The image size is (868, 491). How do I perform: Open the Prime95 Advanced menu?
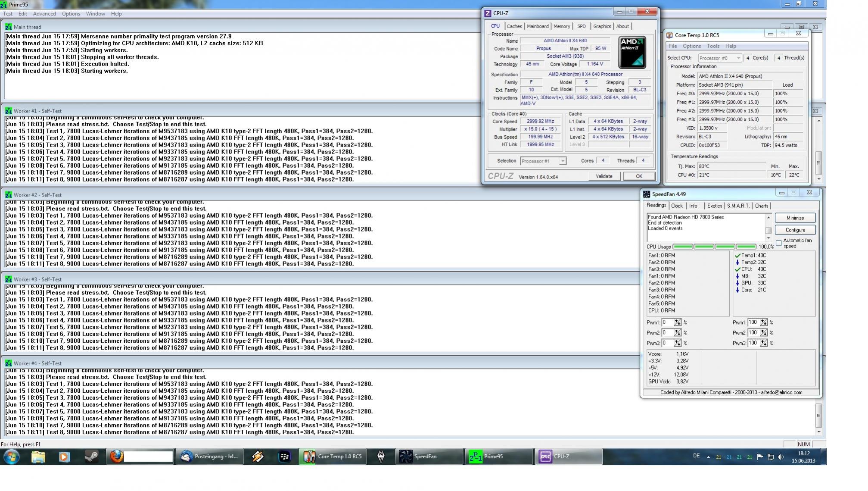coord(44,14)
